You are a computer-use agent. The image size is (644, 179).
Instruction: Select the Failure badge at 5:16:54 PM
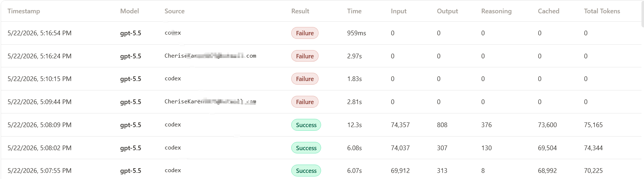tap(305, 33)
